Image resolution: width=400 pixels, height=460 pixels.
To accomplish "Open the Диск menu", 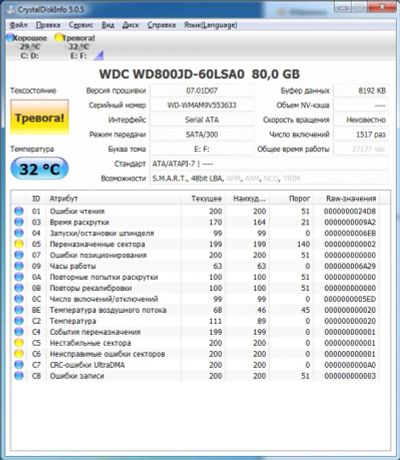I will click(130, 25).
